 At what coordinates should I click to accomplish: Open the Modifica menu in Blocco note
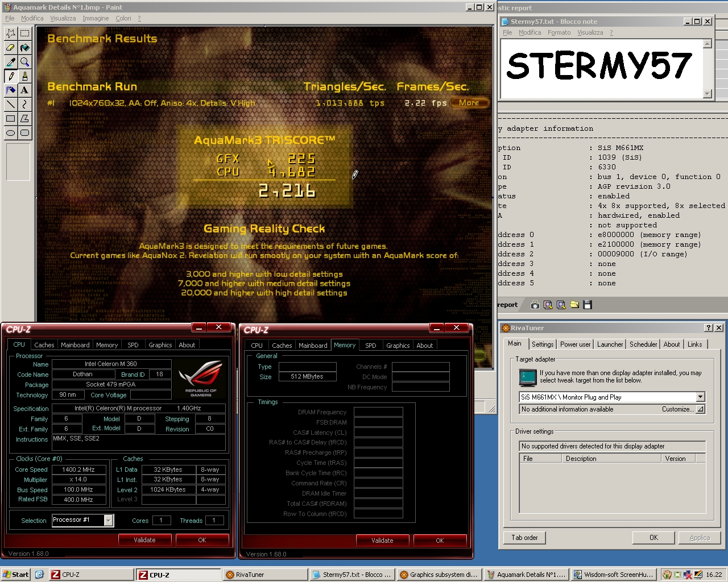530,32
